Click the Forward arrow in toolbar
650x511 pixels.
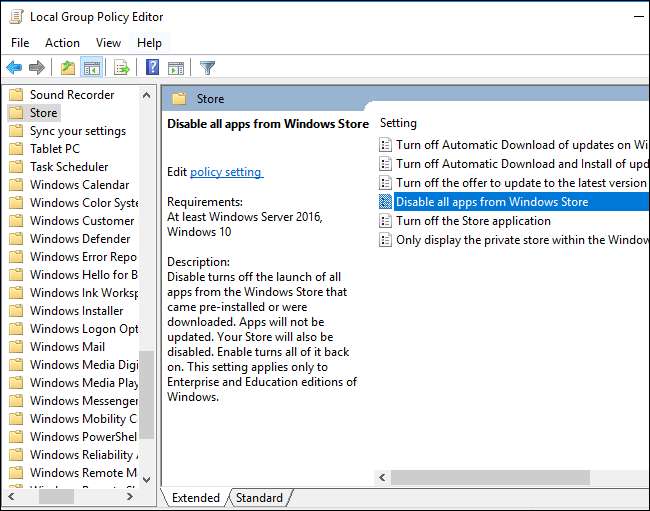pyautogui.click(x=37, y=68)
